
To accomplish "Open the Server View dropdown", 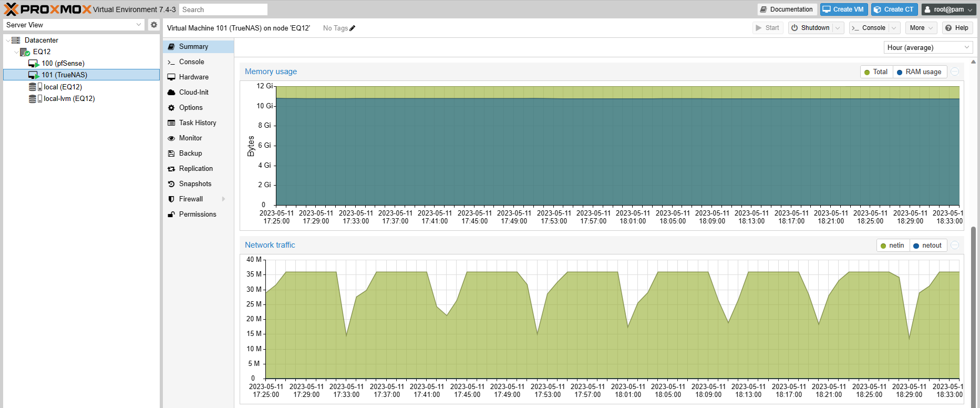I will [x=139, y=25].
